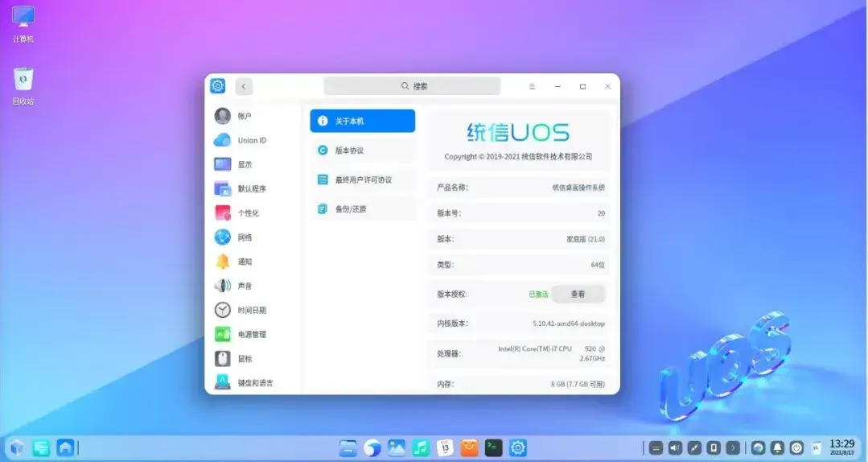Open 时间日期 date and time settings

tap(241, 310)
